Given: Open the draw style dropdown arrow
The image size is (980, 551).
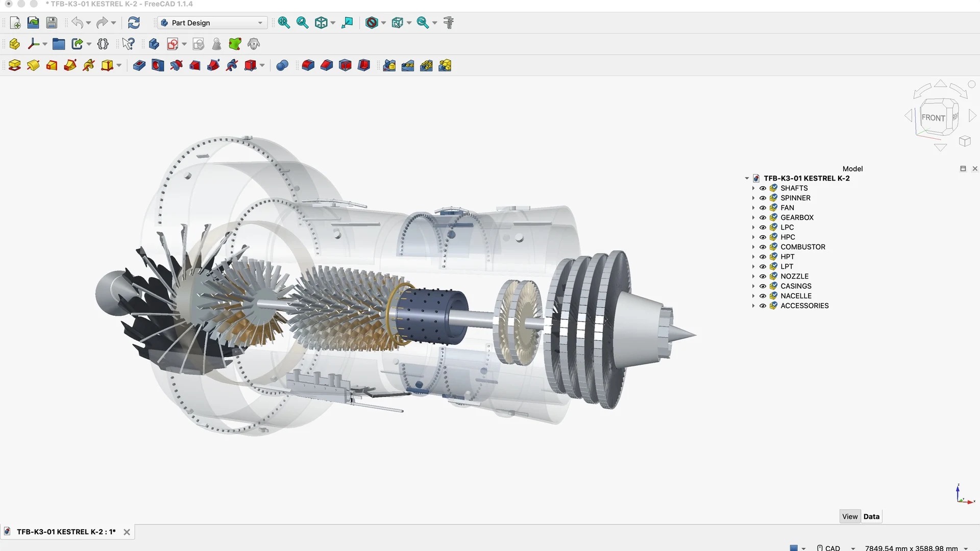Looking at the screenshot, I should pos(383,23).
